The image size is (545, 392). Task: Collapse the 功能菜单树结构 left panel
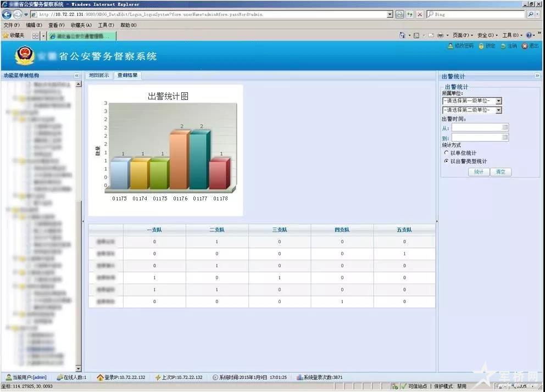click(77, 75)
